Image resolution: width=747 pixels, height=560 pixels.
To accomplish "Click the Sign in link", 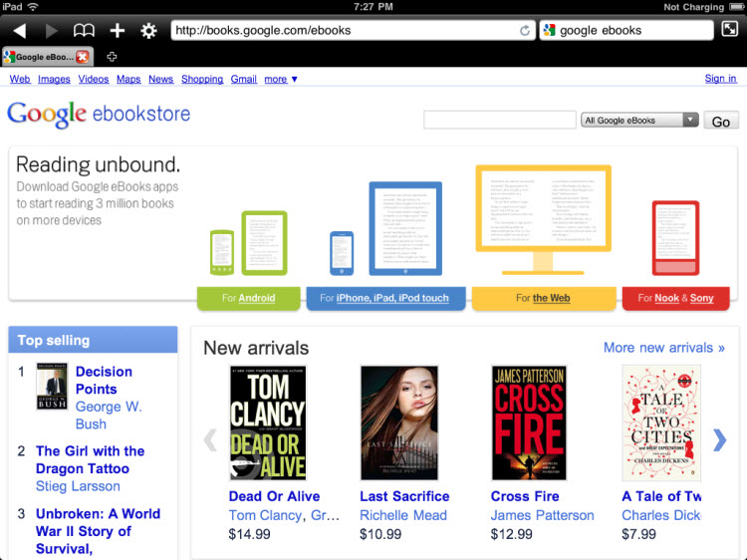I will click(x=720, y=78).
